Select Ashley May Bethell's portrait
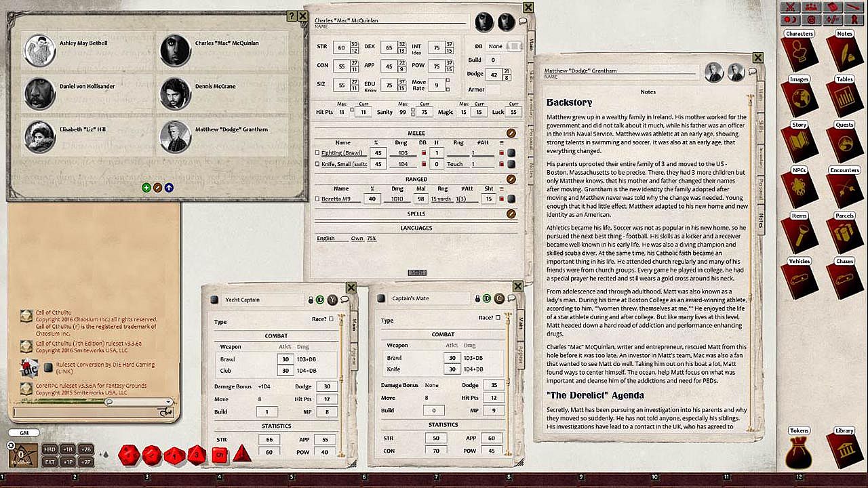This screenshot has width=868, height=488. (x=39, y=50)
